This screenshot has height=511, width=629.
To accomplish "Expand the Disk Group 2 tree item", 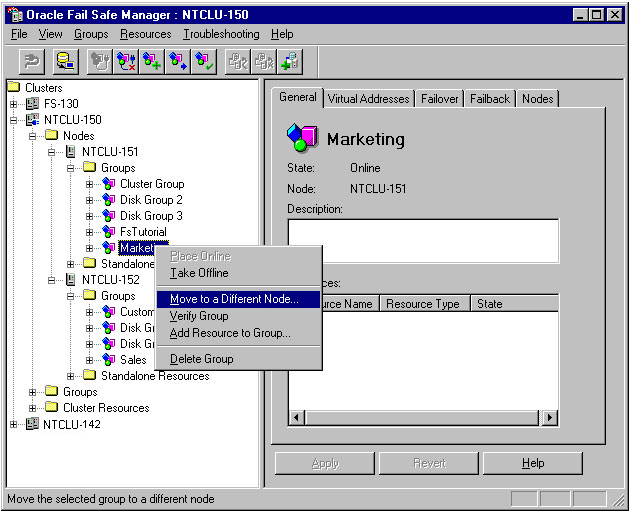I will pyautogui.click(x=89, y=201).
